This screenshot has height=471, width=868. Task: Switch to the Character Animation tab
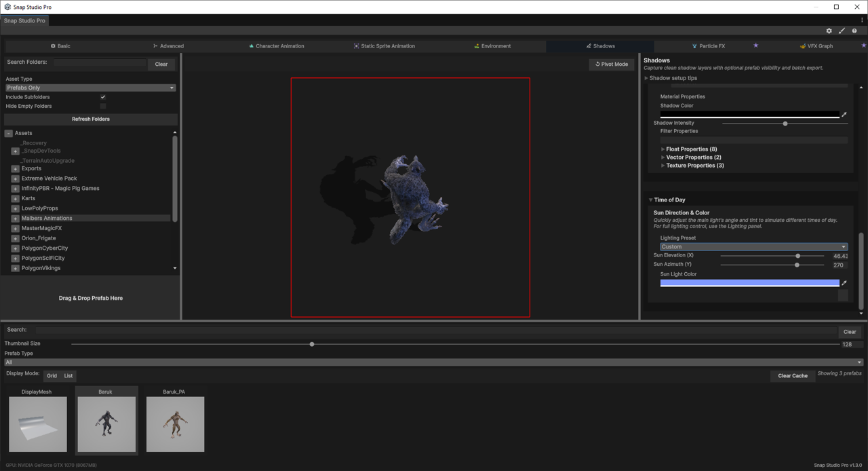(276, 46)
